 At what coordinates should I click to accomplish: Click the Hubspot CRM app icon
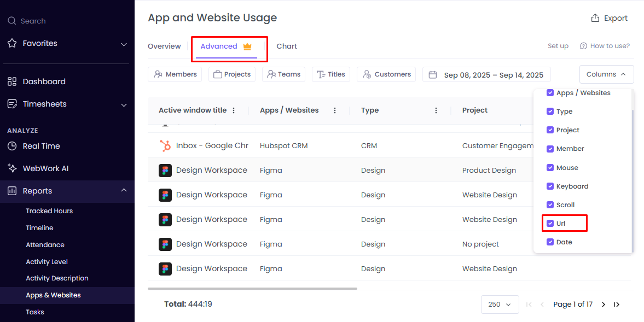pos(165,145)
